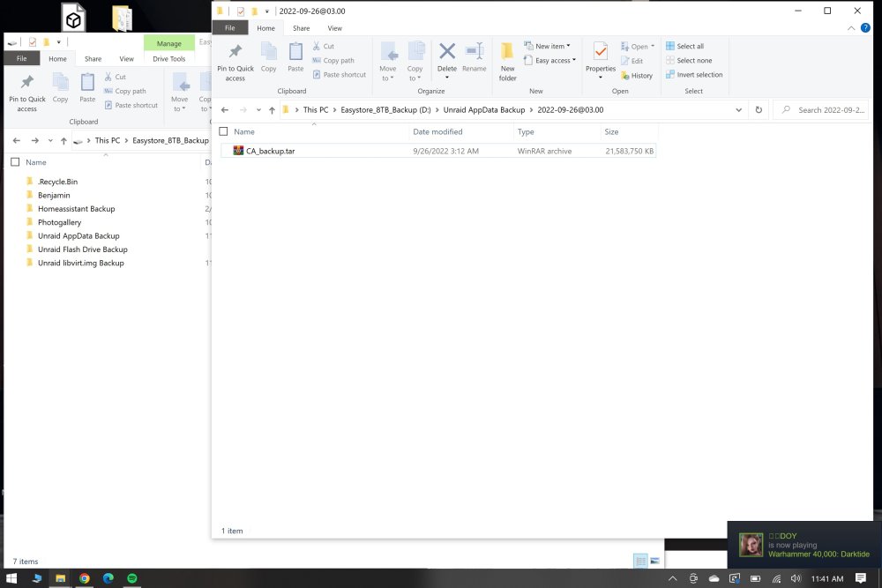The image size is (882, 588).
Task: Sort by Type column header
Action: [x=557, y=131]
